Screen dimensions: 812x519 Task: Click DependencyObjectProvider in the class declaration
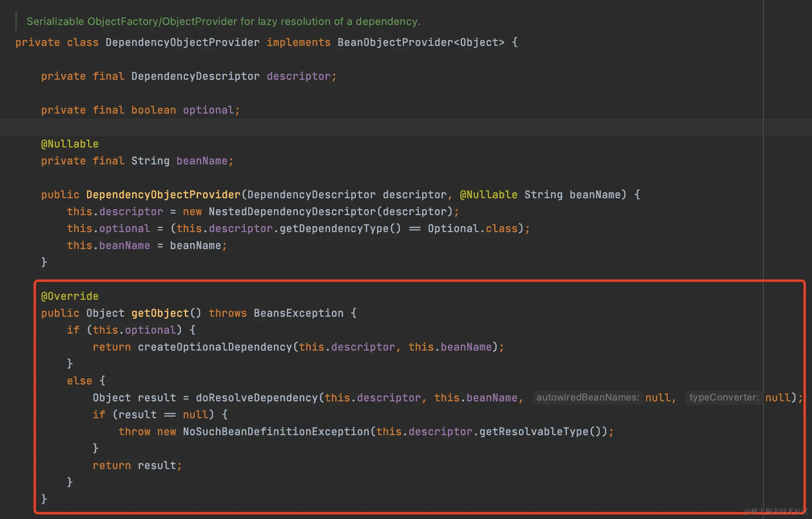182,42
